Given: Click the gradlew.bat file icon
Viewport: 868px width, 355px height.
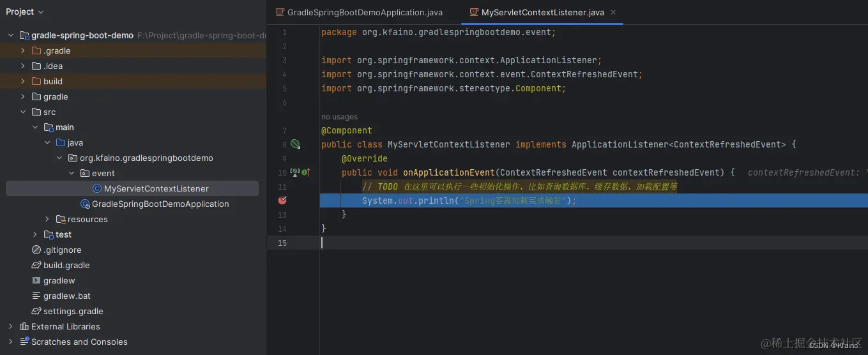Looking at the screenshot, I should click(36, 296).
